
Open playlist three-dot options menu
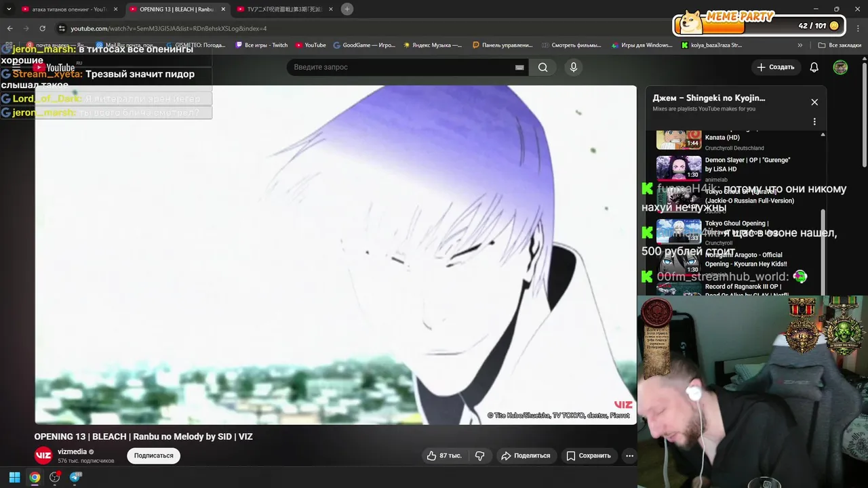pyautogui.click(x=814, y=122)
